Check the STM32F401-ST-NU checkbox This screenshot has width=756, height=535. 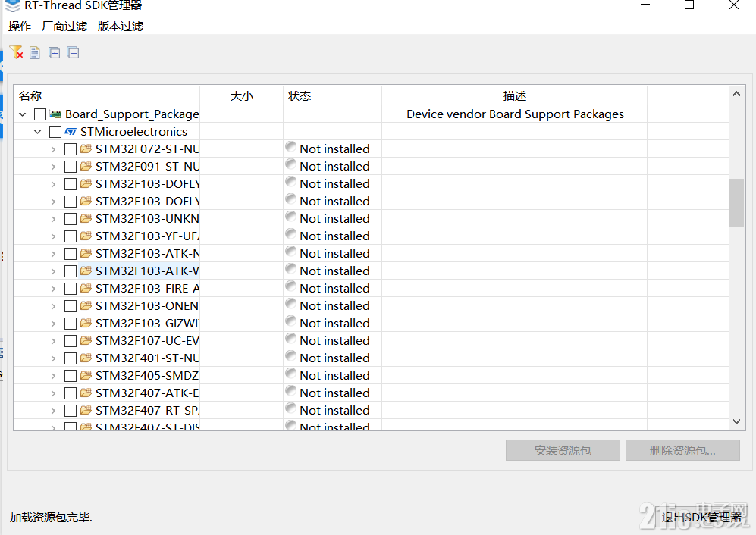(71, 358)
